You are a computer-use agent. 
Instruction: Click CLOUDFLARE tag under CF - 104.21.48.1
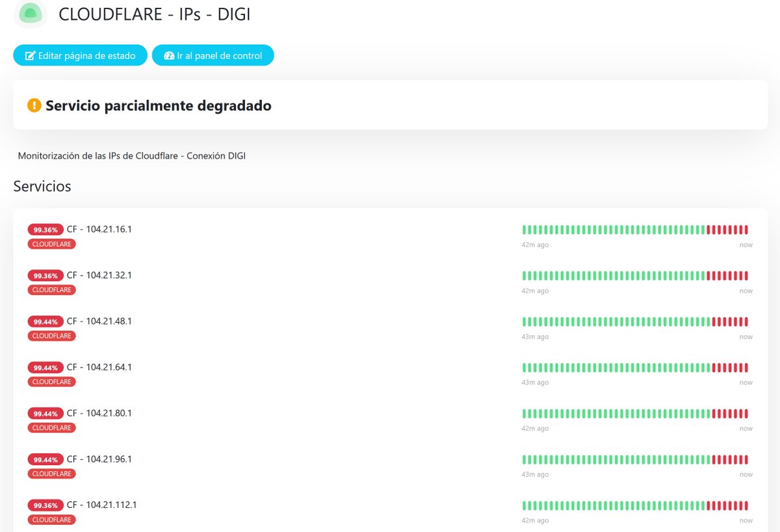pos(51,336)
